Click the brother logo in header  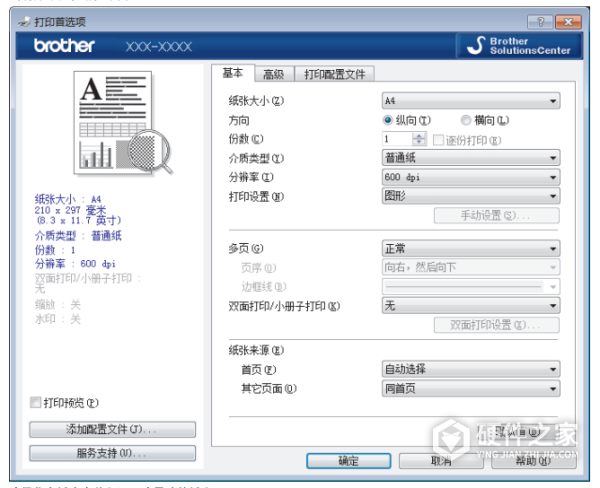[x=64, y=46]
